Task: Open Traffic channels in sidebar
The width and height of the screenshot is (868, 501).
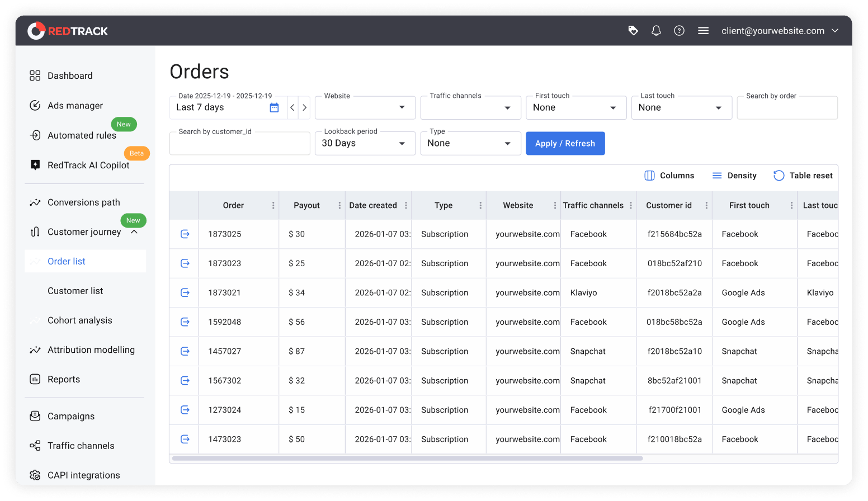Action: [x=81, y=446]
